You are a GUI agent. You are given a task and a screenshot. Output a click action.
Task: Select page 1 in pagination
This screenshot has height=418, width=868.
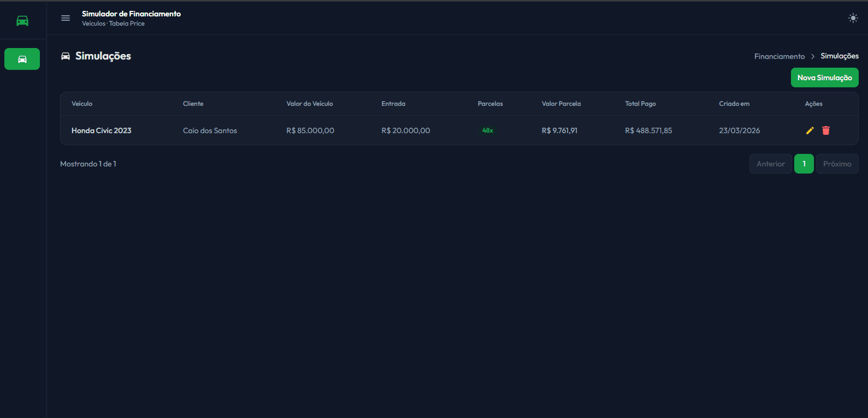click(x=804, y=164)
